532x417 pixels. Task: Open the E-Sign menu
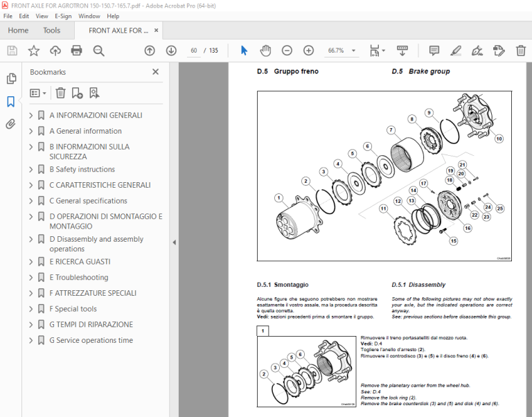pos(63,16)
